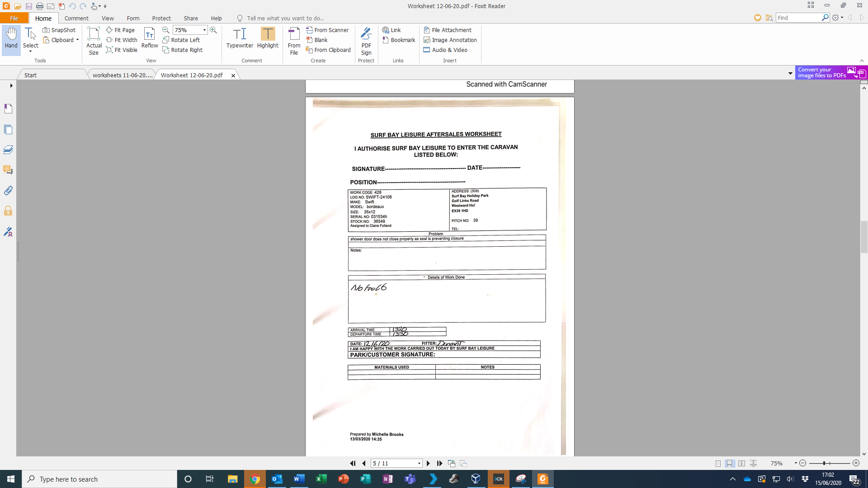
Task: Switch to facing pages view
Action: click(x=741, y=464)
